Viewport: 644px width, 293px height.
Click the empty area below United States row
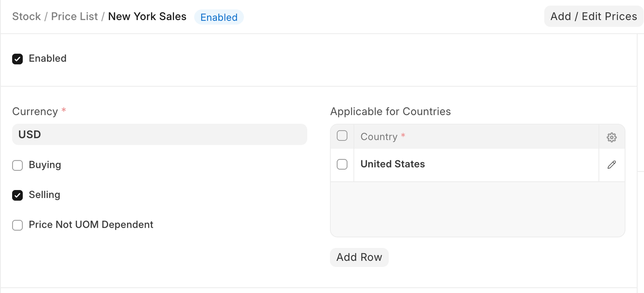click(x=477, y=209)
